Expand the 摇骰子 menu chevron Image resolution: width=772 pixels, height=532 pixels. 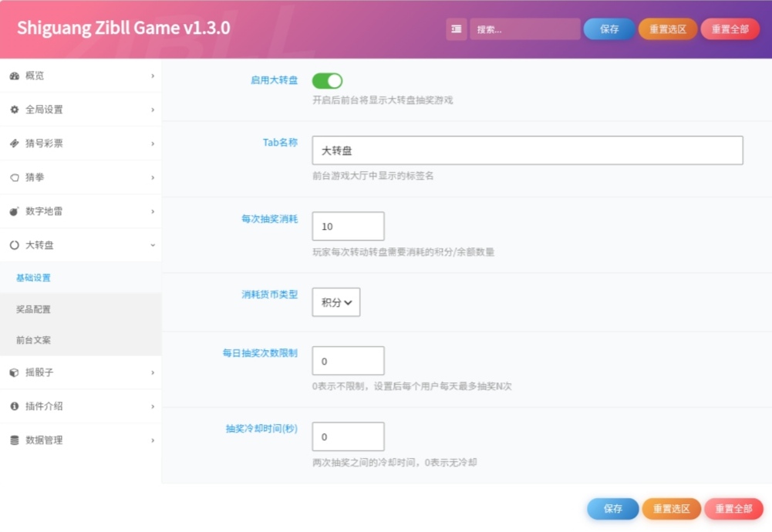coord(153,372)
